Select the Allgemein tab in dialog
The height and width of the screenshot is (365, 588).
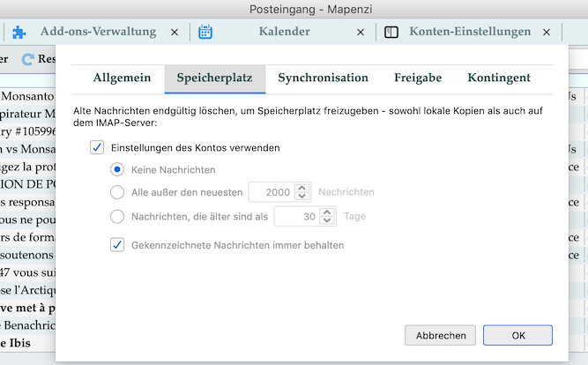122,78
